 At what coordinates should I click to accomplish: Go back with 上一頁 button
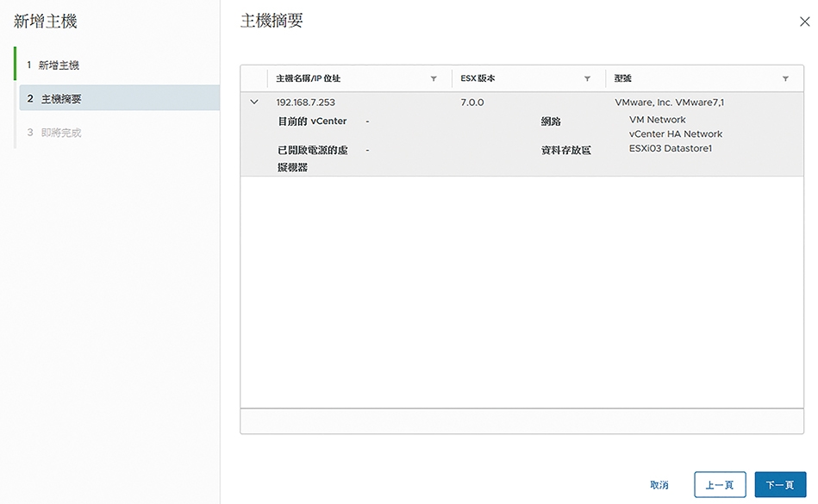[x=720, y=485]
